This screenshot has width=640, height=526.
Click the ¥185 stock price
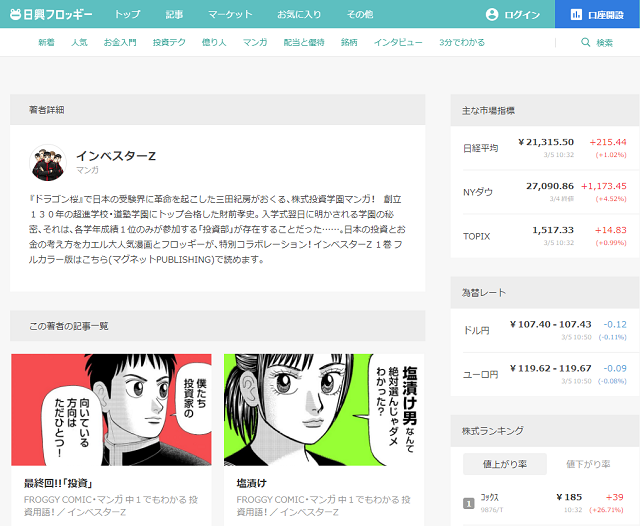tap(569, 497)
